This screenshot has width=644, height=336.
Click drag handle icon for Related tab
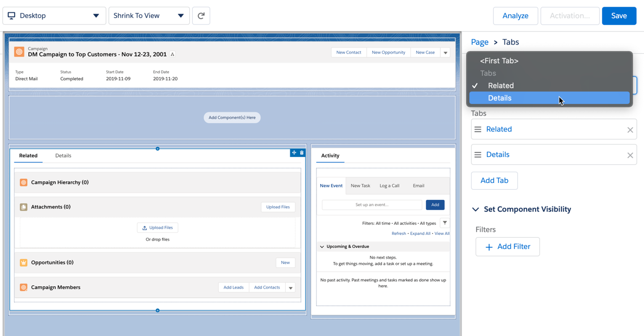478,129
